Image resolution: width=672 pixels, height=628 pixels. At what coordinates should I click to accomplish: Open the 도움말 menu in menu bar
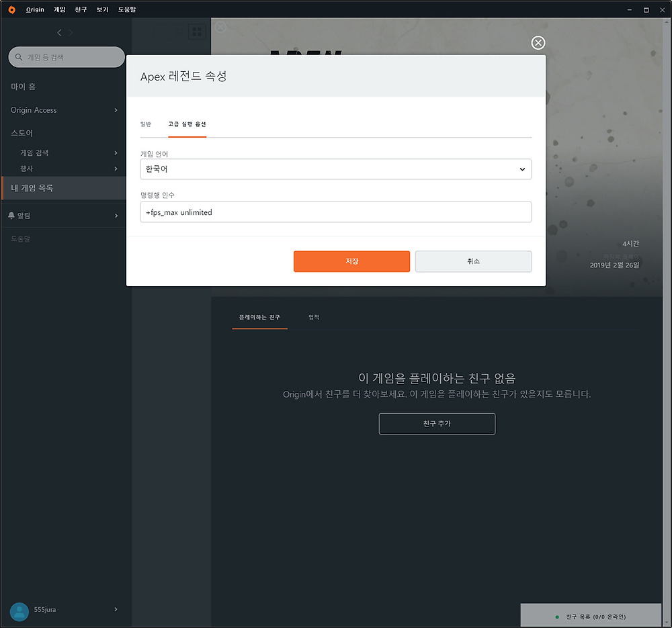tap(127, 9)
